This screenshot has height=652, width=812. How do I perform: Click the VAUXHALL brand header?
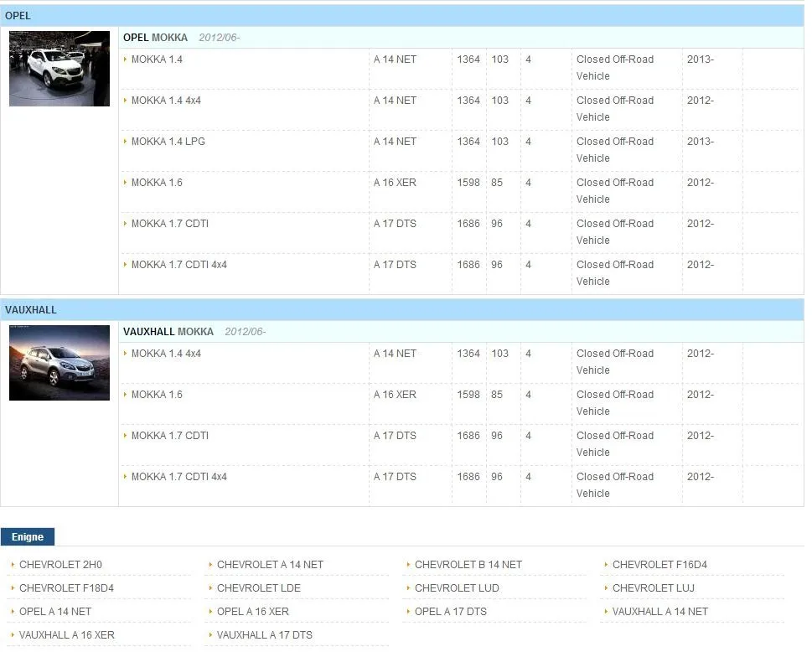(402, 310)
